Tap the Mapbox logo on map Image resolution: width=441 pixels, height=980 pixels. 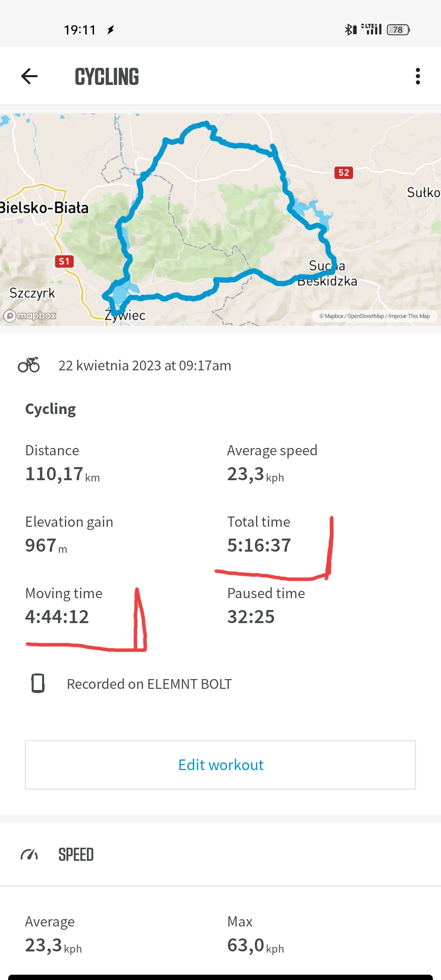click(30, 316)
